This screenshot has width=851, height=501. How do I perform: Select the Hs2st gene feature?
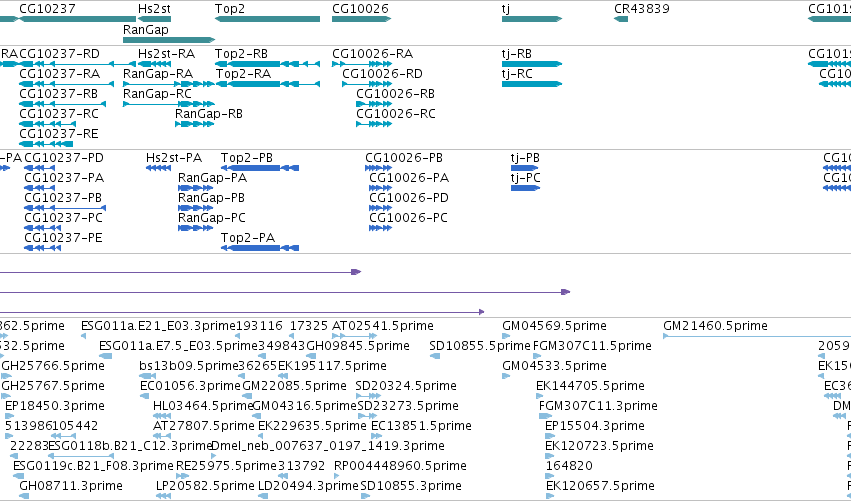coord(155,19)
